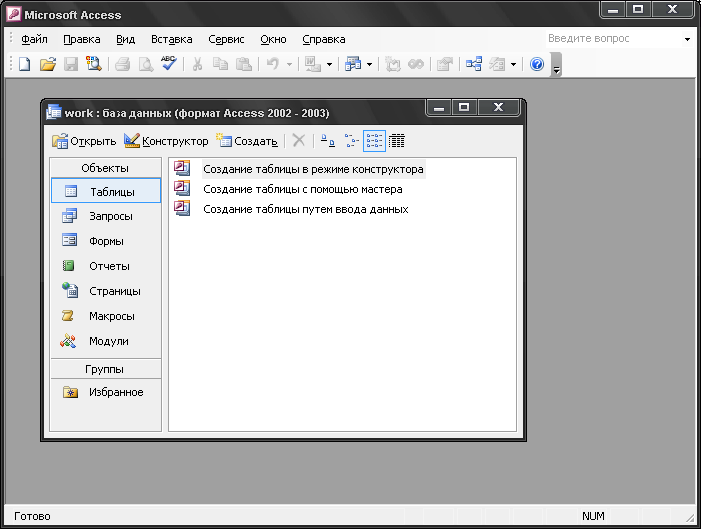Image resolution: width=701 pixels, height=529 pixels.
Task: Open the Вид menu
Action: 126,39
